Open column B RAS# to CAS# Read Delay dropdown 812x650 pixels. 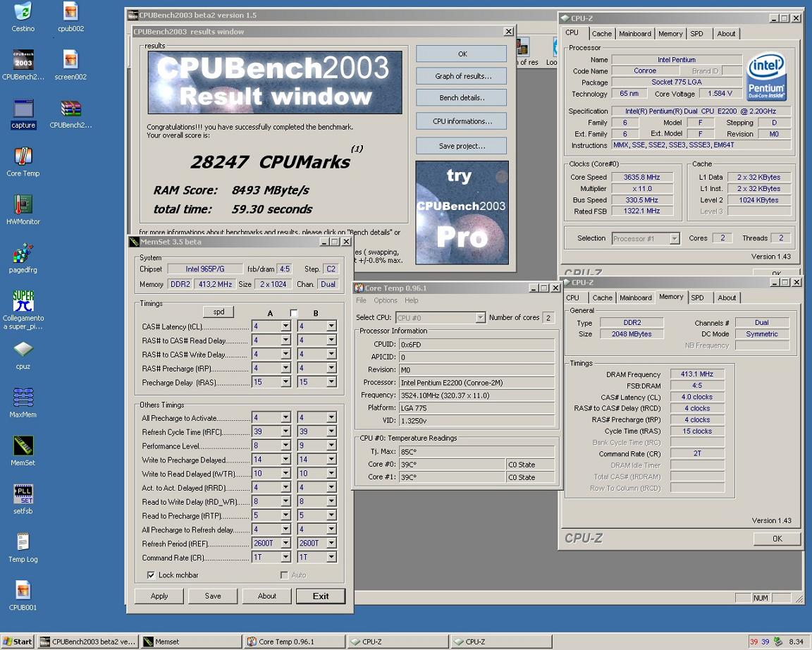click(x=331, y=341)
